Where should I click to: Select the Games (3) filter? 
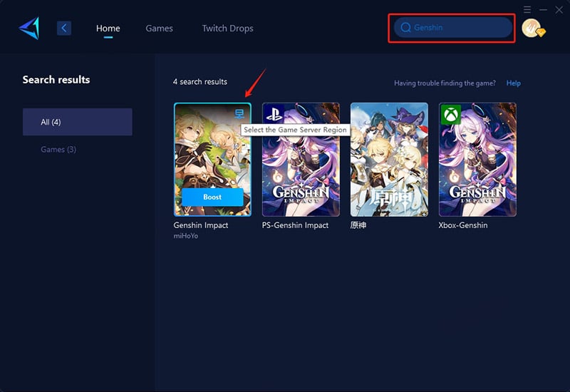coord(58,150)
